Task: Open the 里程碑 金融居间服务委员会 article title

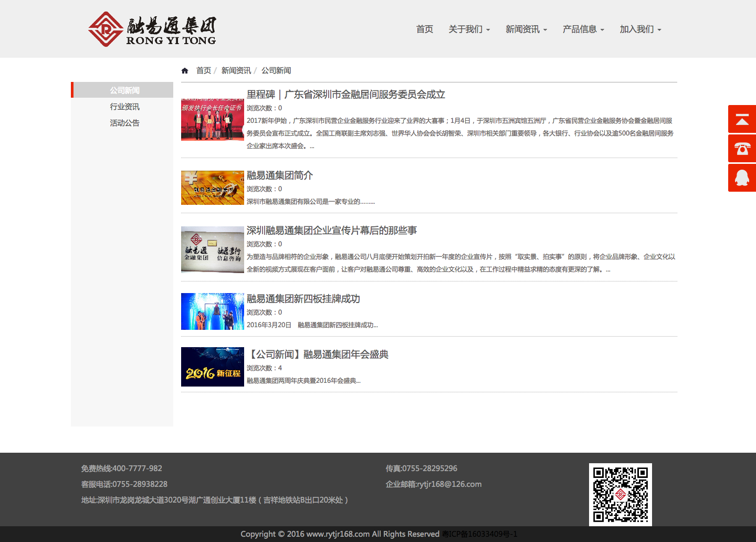Action: tap(346, 95)
